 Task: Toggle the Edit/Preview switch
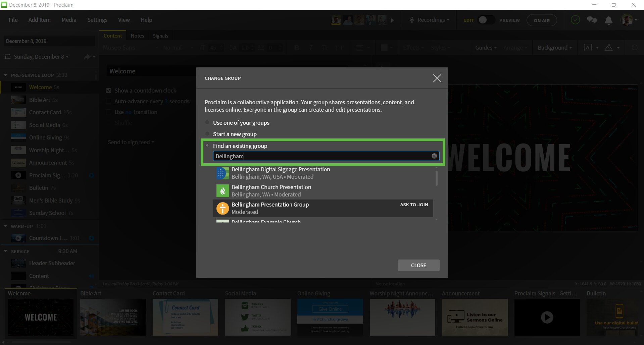pos(486,20)
